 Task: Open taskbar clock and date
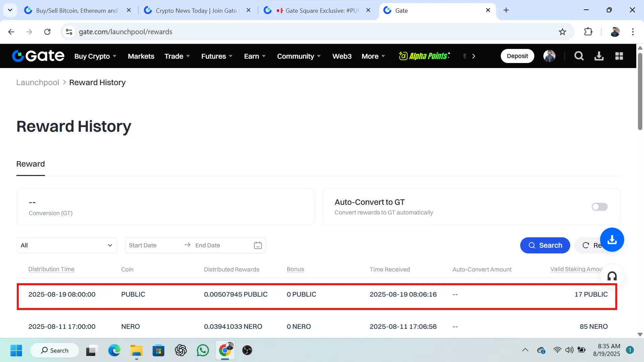[x=606, y=350]
